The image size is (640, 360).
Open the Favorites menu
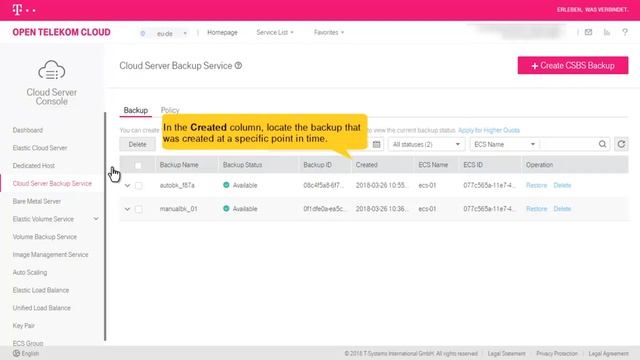(329, 32)
